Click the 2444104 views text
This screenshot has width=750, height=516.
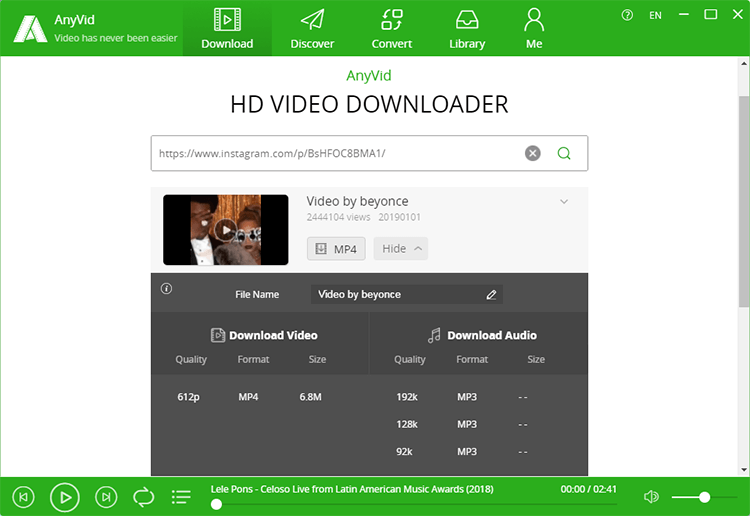[x=338, y=217]
